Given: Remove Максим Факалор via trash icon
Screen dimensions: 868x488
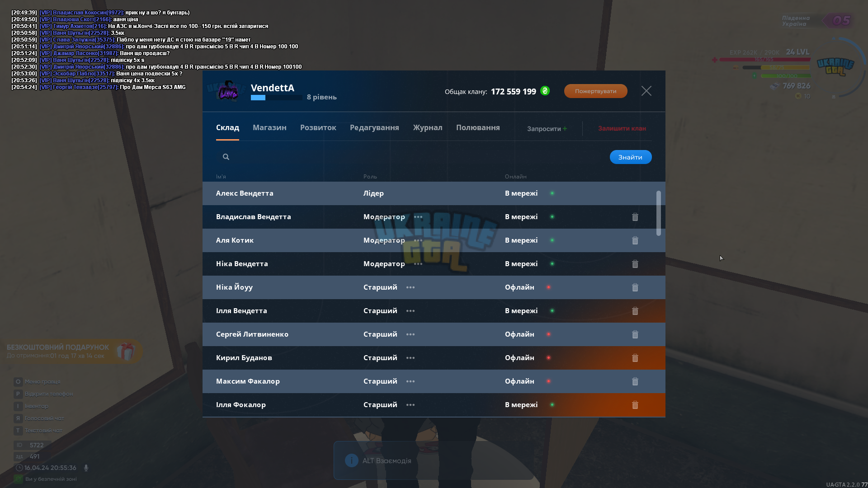Looking at the screenshot, I should click(635, 381).
